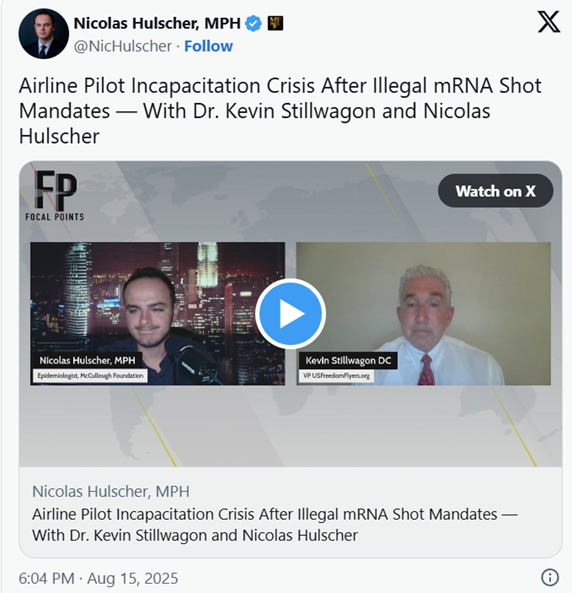This screenshot has width=572, height=593.
Task: Click the card title below the video
Action: (275, 525)
